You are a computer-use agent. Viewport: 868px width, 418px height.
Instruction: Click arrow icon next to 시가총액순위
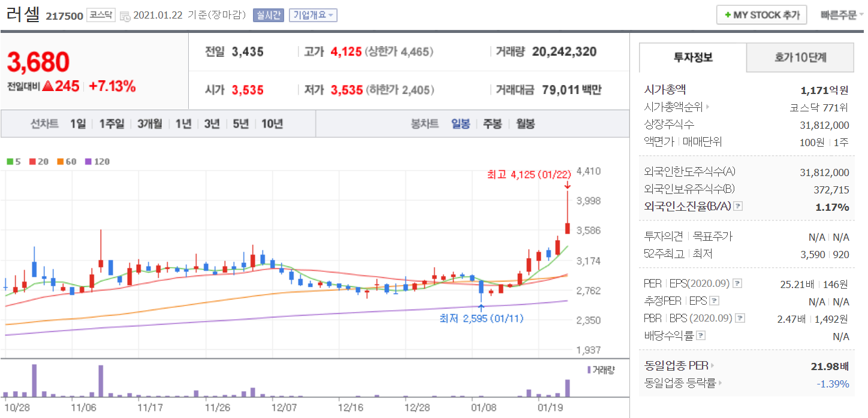click(708, 108)
